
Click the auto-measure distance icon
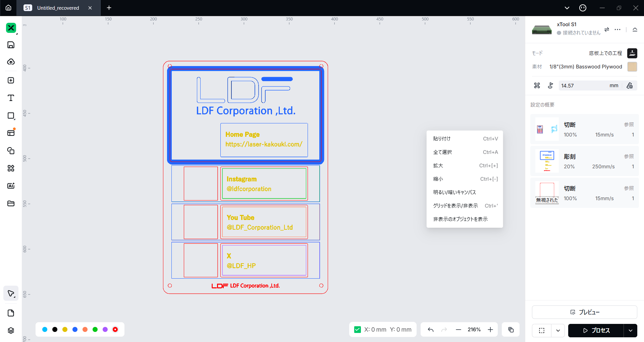pos(630,85)
